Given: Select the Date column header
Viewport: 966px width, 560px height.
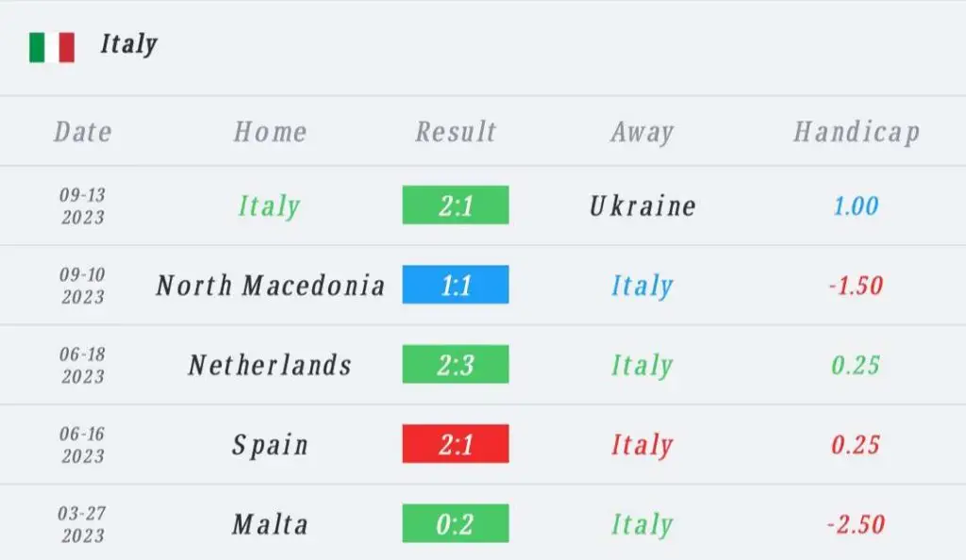Looking at the screenshot, I should coord(83,132).
